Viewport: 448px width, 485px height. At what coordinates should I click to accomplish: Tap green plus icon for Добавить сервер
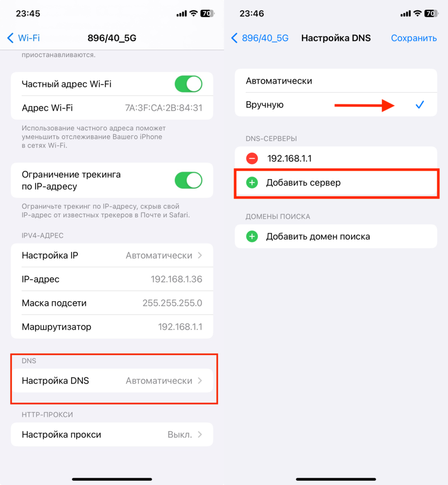[x=252, y=182]
